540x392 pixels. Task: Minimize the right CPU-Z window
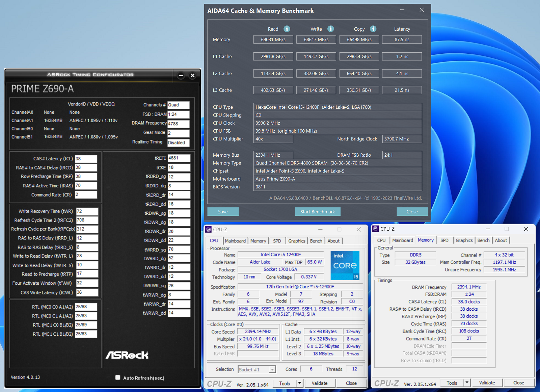click(x=488, y=229)
